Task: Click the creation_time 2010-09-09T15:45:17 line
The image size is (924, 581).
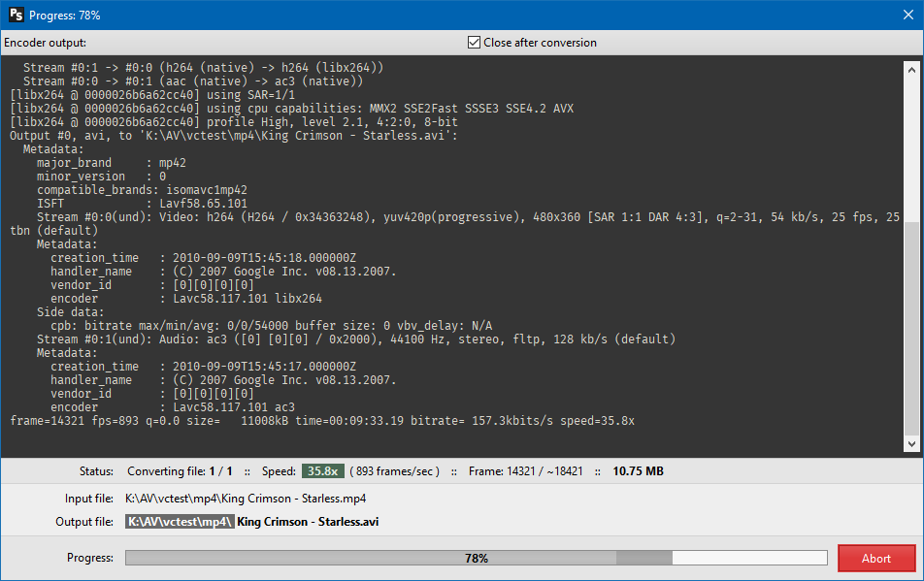Action: click(203, 366)
